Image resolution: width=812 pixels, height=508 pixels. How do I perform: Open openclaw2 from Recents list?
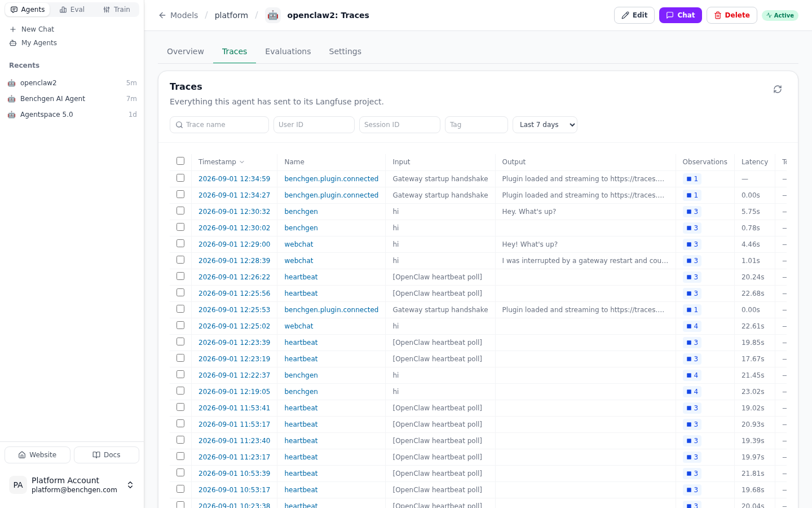[x=72, y=83]
